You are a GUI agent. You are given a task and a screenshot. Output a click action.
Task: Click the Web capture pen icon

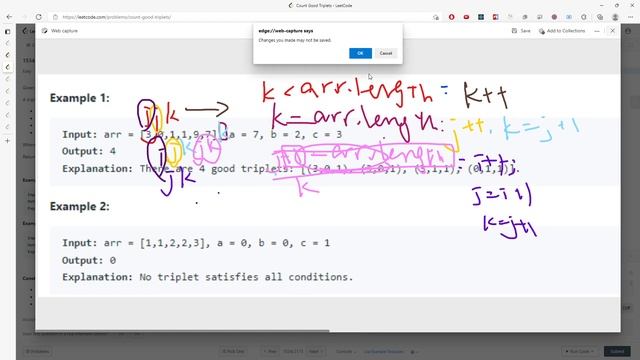coord(44,31)
